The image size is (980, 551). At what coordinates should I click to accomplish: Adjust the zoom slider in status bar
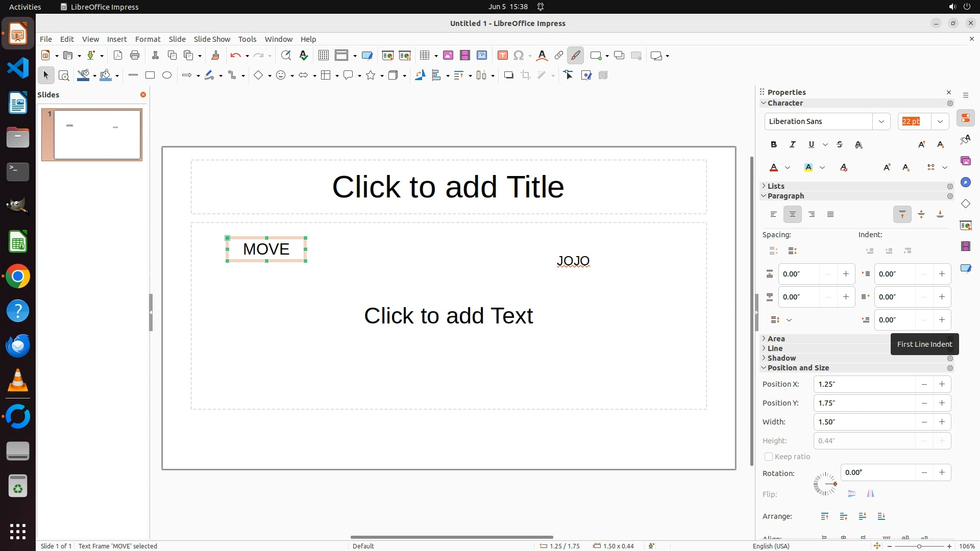919,546
